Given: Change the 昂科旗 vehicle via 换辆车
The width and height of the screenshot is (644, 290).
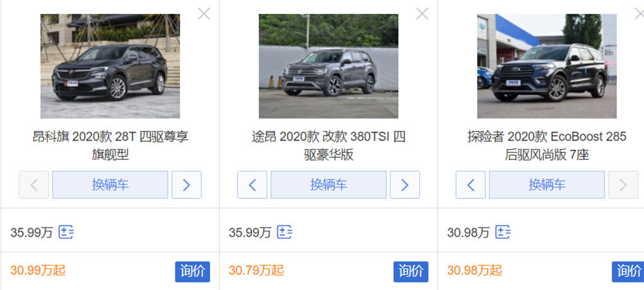Looking at the screenshot, I should tap(110, 185).
